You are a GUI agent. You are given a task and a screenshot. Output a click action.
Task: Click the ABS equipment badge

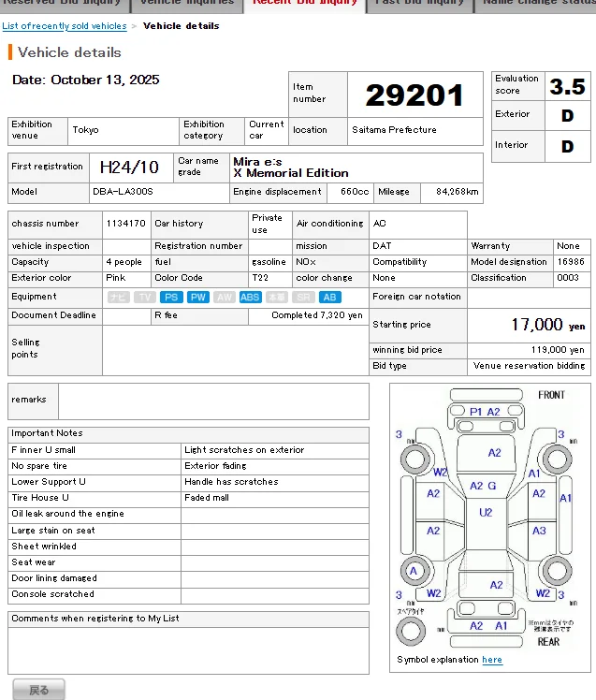click(251, 297)
